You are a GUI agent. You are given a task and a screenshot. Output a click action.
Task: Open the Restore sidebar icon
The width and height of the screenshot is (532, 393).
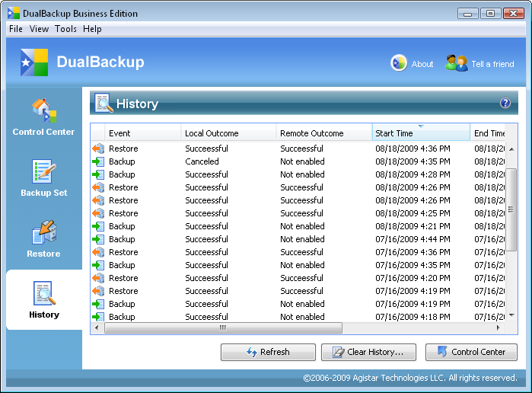(44, 232)
